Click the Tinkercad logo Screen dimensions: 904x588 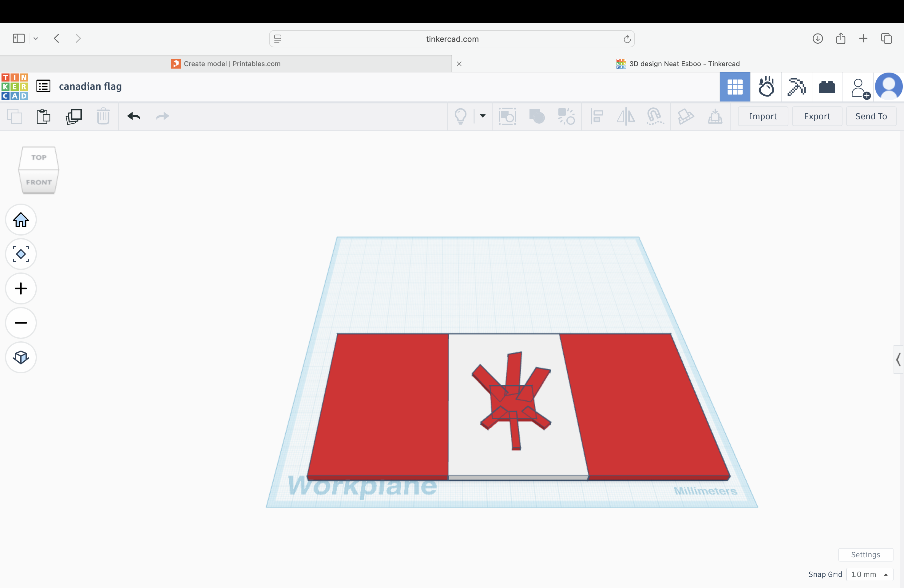[14, 87]
